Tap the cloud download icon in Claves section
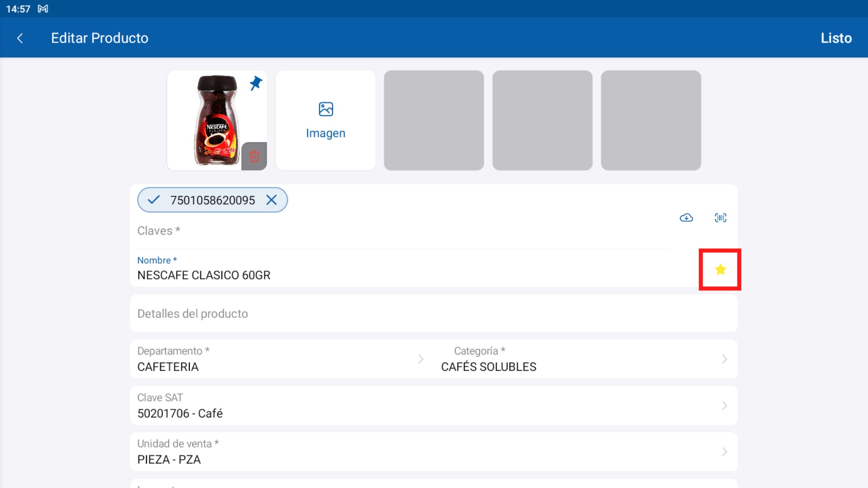Image resolution: width=868 pixels, height=488 pixels. (686, 218)
